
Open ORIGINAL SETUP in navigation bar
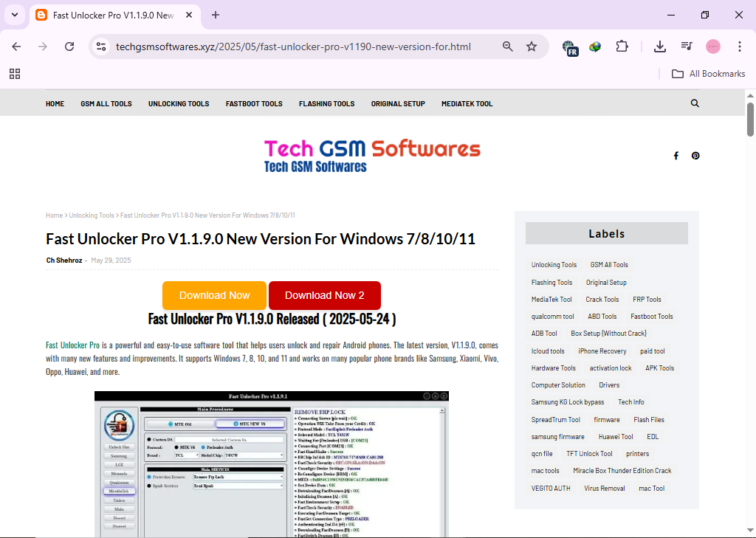(398, 103)
